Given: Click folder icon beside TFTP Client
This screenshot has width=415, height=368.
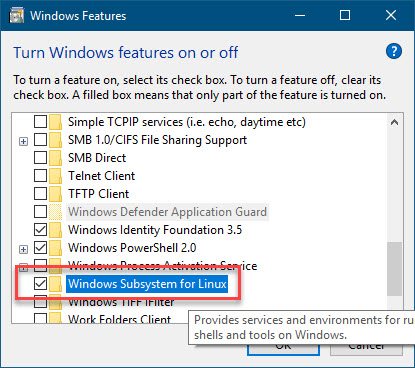Looking at the screenshot, I should (x=55, y=194).
